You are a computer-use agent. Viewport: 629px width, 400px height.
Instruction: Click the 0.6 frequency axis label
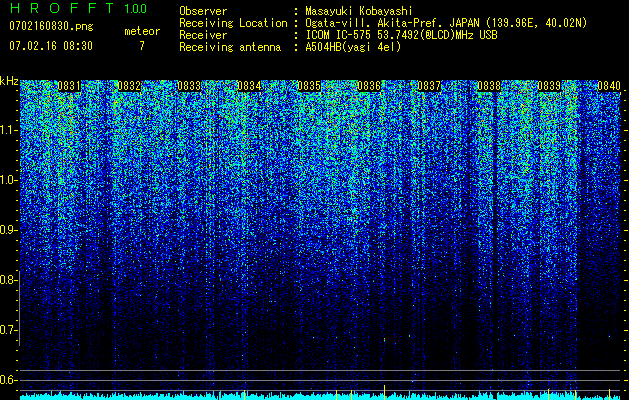[x=8, y=380]
